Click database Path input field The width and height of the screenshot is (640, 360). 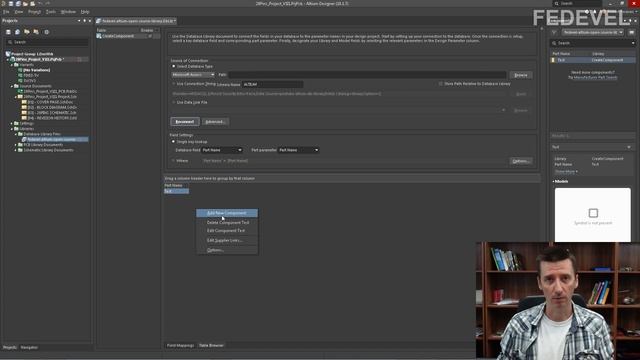[x=367, y=75]
